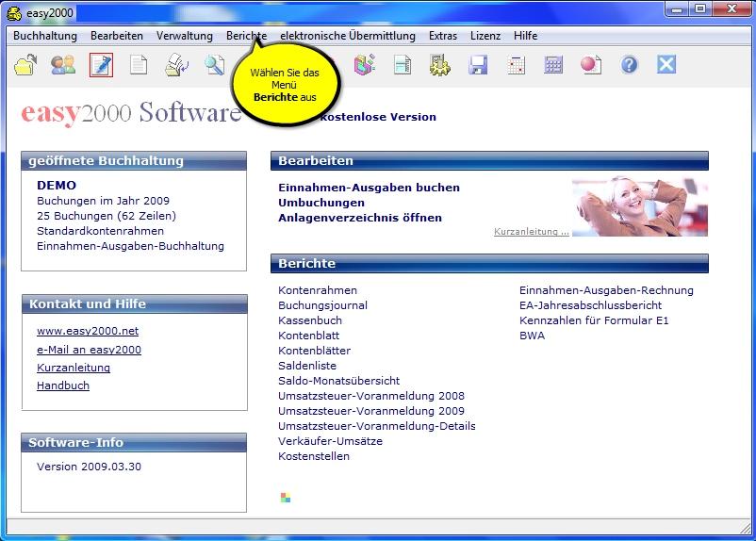Screen dimensions: 756x541
Task: Open the Kontenrahmen report
Action: click(x=318, y=290)
